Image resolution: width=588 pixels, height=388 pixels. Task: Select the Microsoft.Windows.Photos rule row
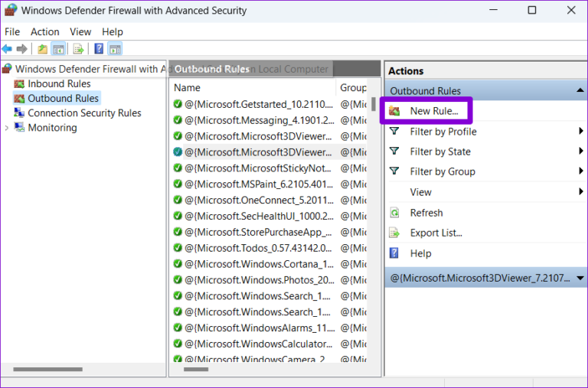tap(270, 280)
